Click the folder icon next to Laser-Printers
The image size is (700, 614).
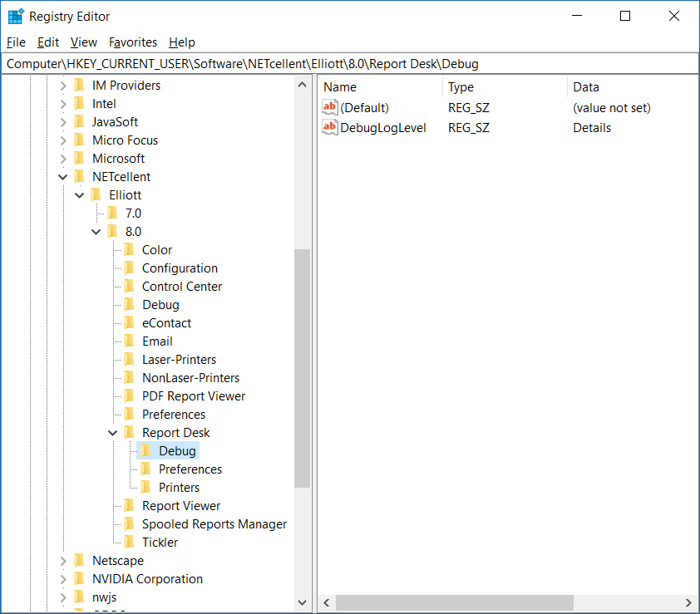(x=130, y=359)
